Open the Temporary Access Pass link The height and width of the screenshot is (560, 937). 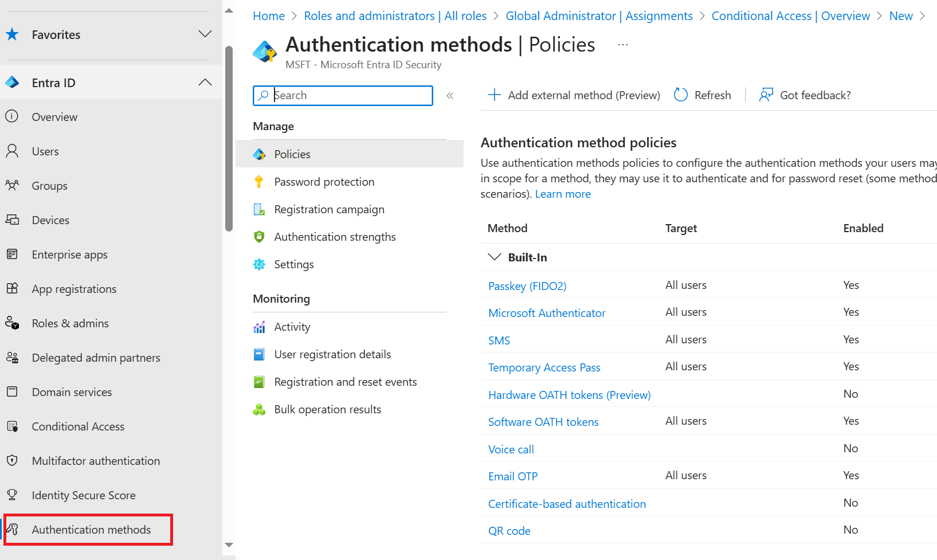coord(544,367)
